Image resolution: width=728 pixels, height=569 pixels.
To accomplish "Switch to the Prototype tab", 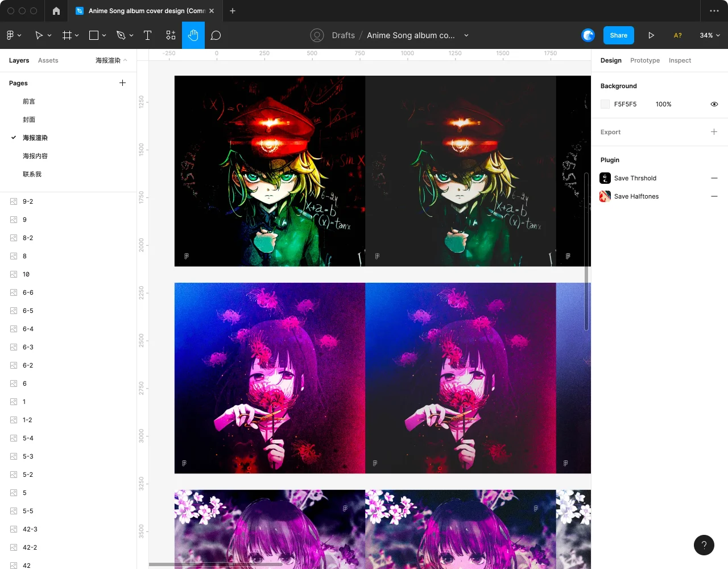I will [x=644, y=60].
